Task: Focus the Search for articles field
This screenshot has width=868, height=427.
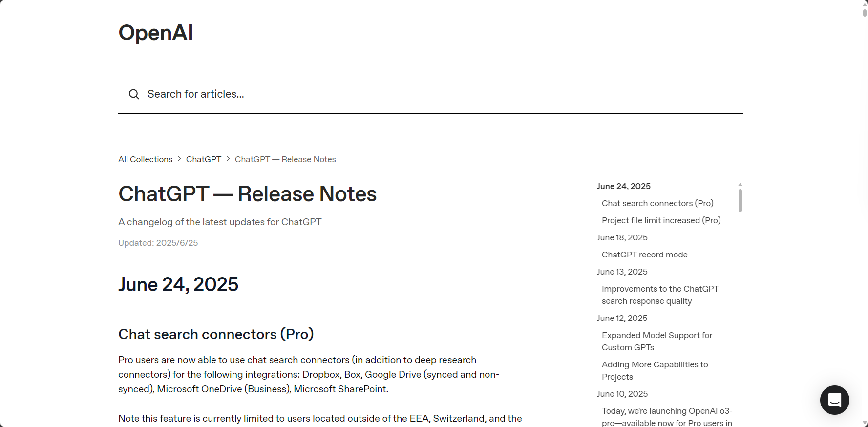Action: pyautogui.click(x=431, y=94)
